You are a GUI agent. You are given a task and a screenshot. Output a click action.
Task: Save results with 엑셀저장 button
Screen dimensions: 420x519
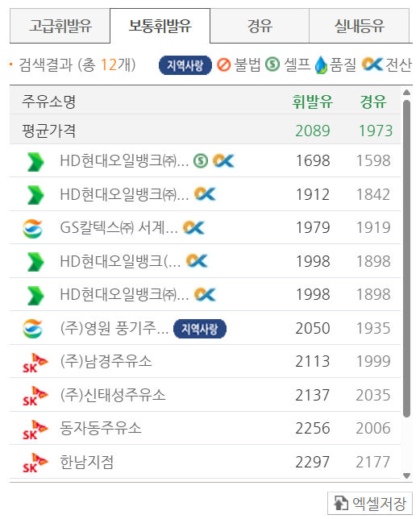click(x=370, y=503)
